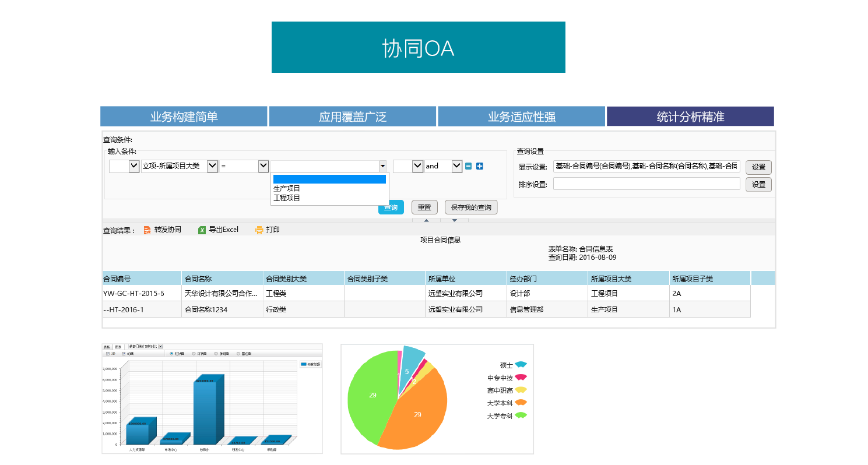Image resolution: width=868 pixels, height=465 pixels.
Task: Click the printer icon for 打印
Action: coord(259,230)
